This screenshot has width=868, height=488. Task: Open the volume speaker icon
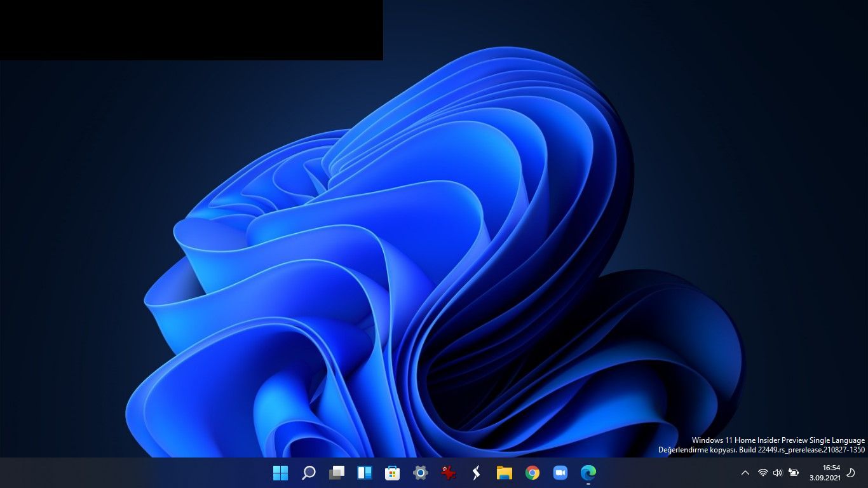point(777,473)
